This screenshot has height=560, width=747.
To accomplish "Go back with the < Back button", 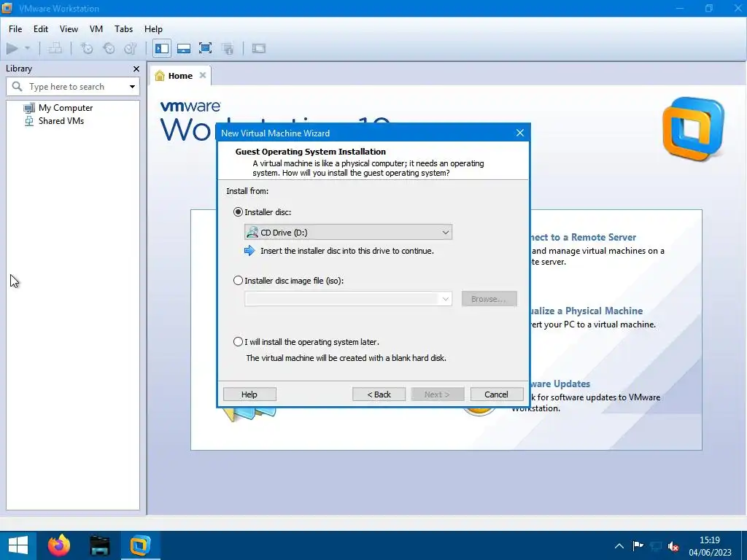I will coord(379,394).
